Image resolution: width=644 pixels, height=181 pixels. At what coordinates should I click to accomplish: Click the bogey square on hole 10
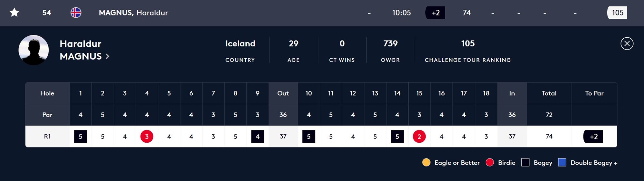309,137
